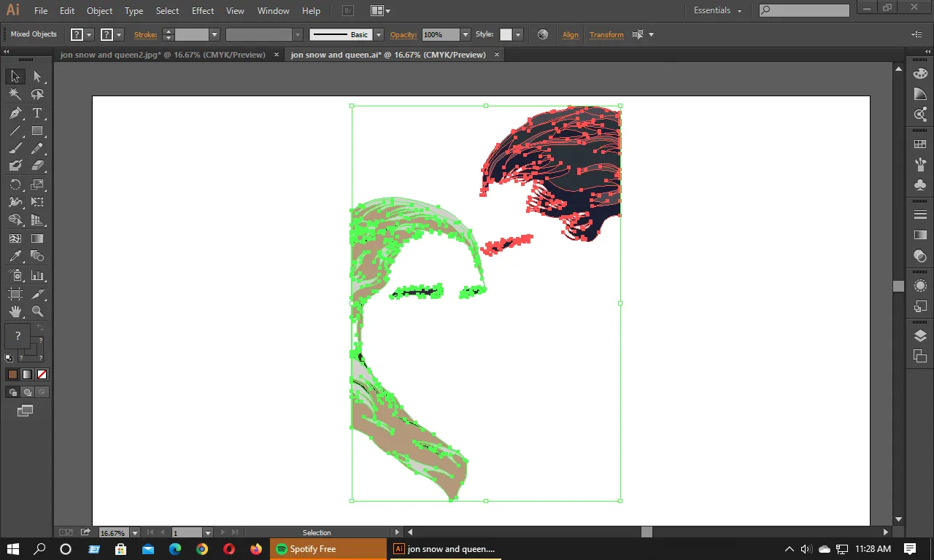934x560 pixels.
Task: Reset to default fill and stroke
Action: 9,358
